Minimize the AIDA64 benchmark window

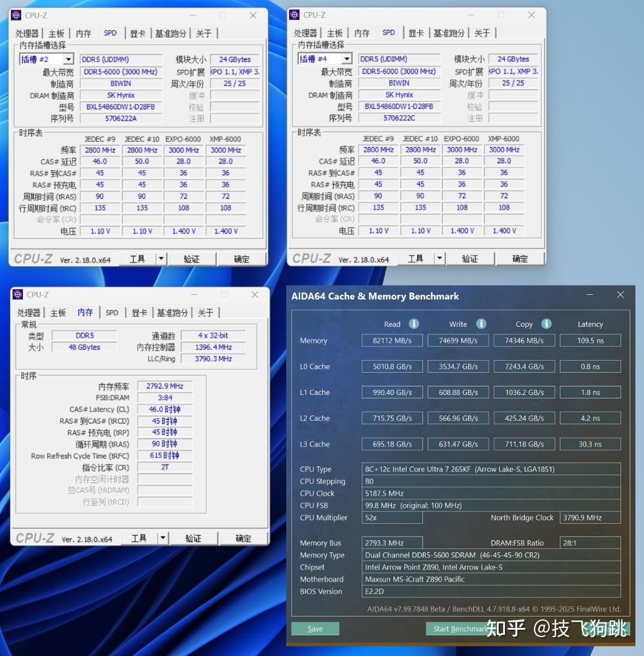click(x=590, y=295)
